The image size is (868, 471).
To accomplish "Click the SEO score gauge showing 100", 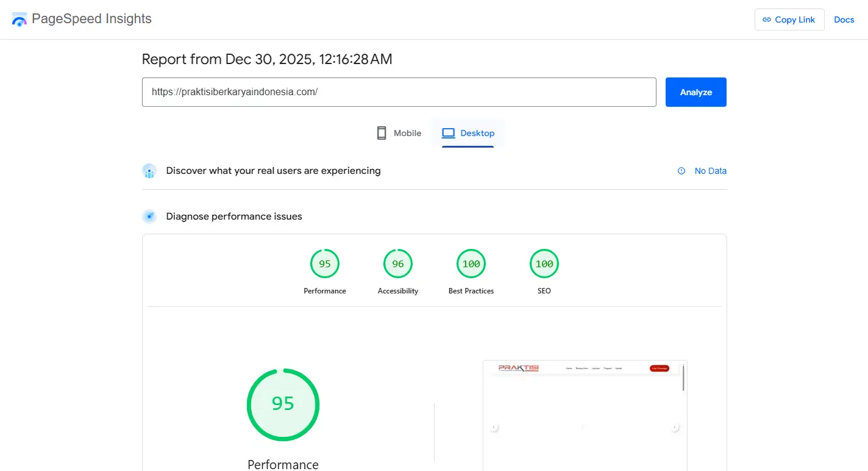I will pyautogui.click(x=544, y=264).
